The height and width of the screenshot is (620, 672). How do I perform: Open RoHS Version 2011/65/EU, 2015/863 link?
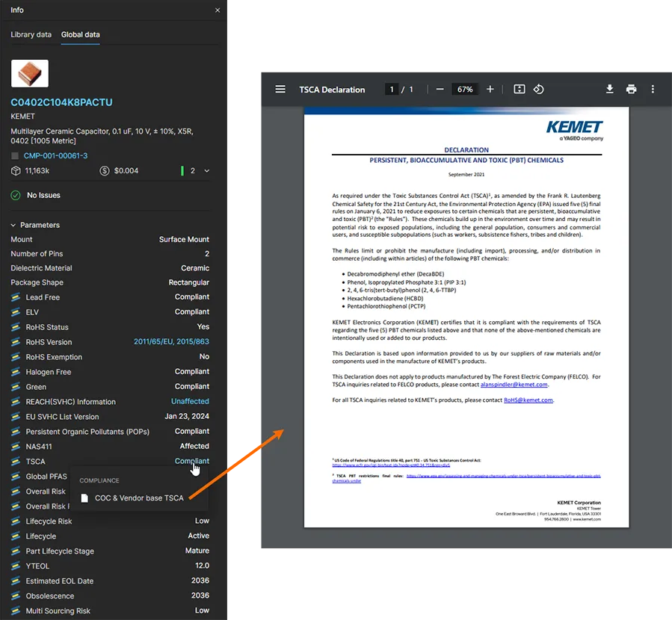click(x=171, y=341)
